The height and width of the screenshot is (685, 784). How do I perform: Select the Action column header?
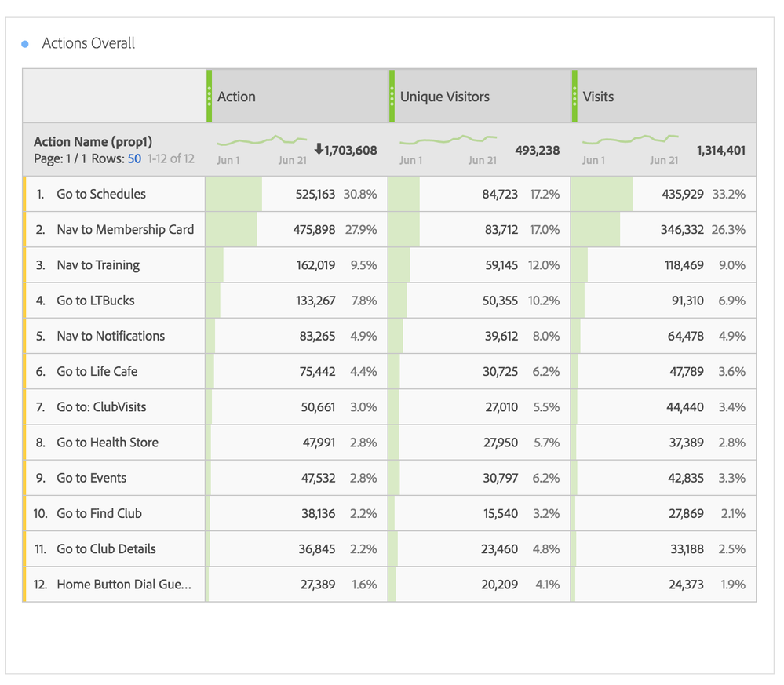[x=236, y=97]
